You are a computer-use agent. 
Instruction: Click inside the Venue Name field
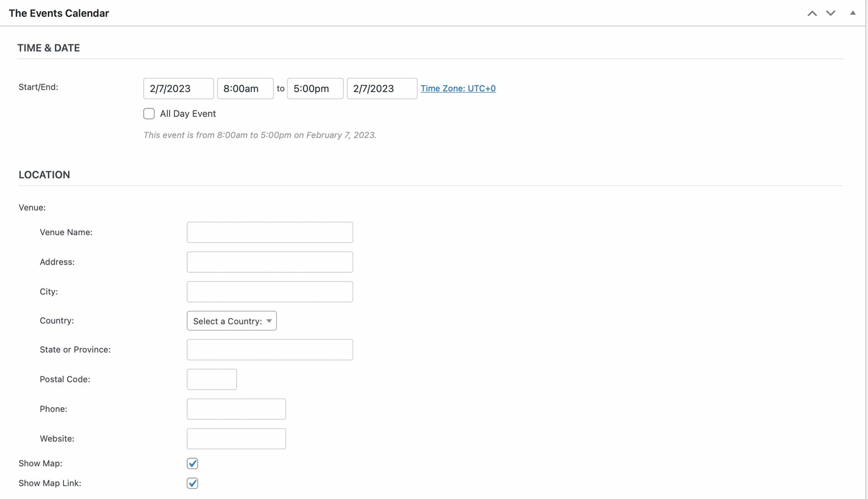[270, 232]
